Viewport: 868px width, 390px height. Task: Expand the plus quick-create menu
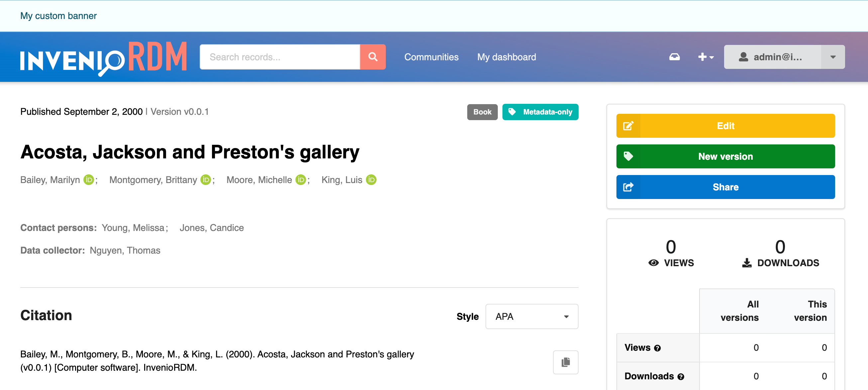pos(705,57)
